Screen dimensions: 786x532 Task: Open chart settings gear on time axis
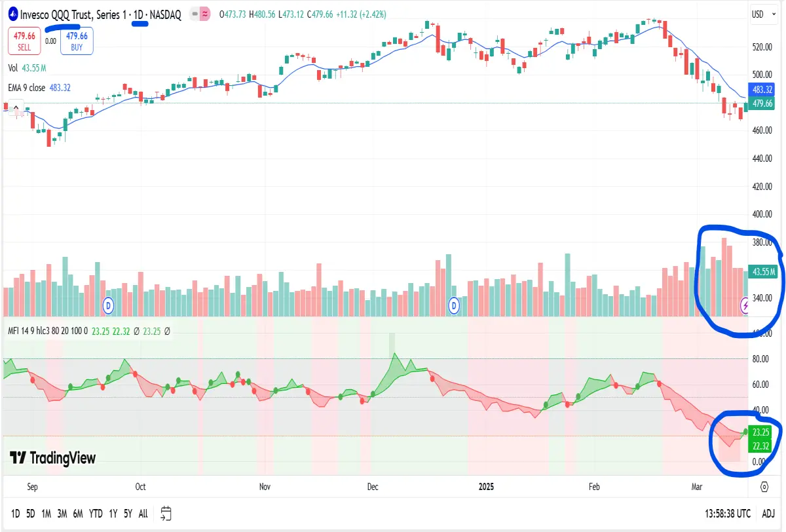764,487
